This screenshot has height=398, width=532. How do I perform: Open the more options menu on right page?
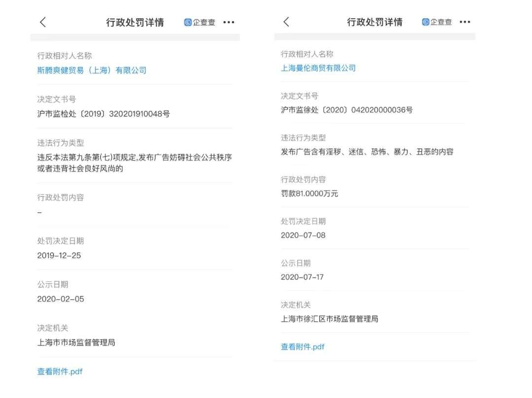coord(465,22)
